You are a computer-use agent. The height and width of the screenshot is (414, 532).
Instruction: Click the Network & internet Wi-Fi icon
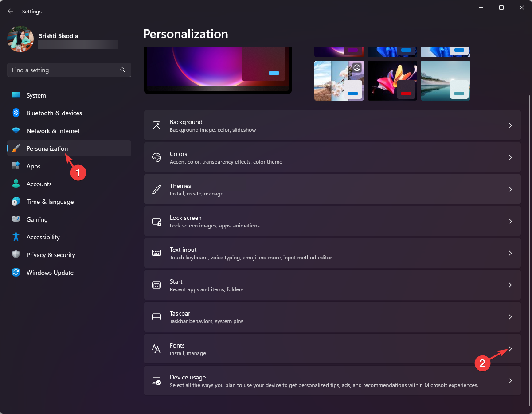(x=16, y=131)
